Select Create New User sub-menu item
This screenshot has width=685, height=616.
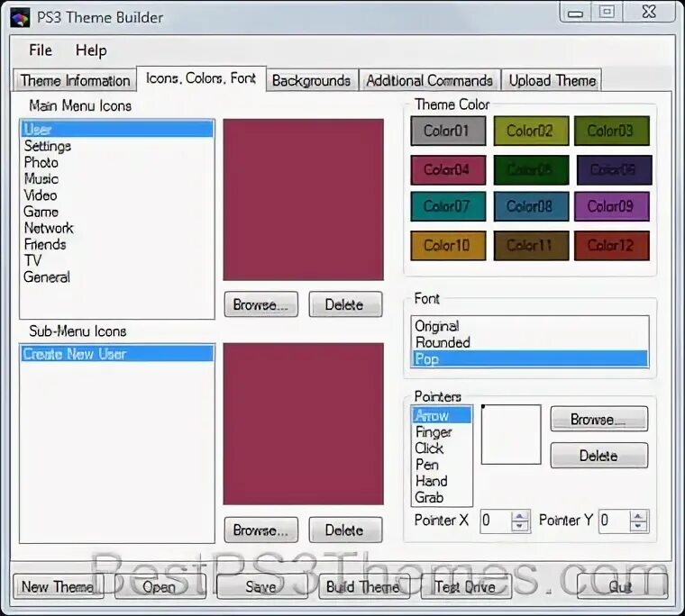pos(117,354)
